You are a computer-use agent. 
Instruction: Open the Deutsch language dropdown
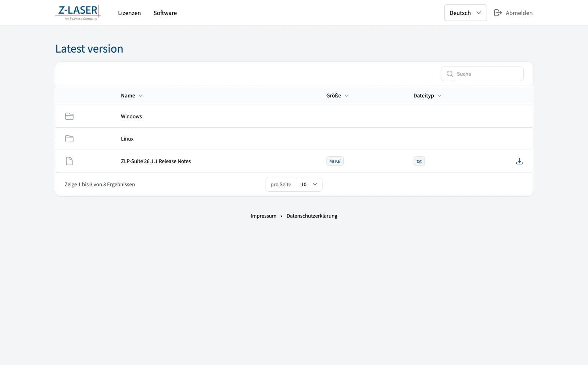[465, 13]
